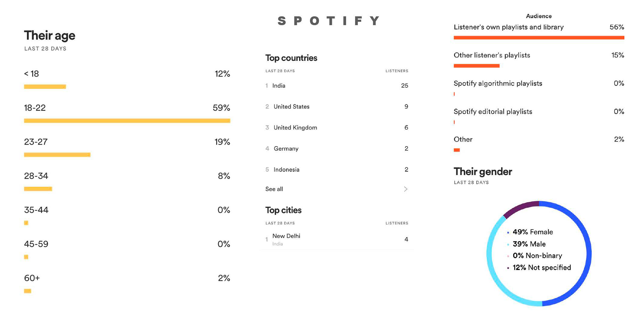Screen dimensions: 644x327
Task: Select the United States country row
Action: coord(291,107)
